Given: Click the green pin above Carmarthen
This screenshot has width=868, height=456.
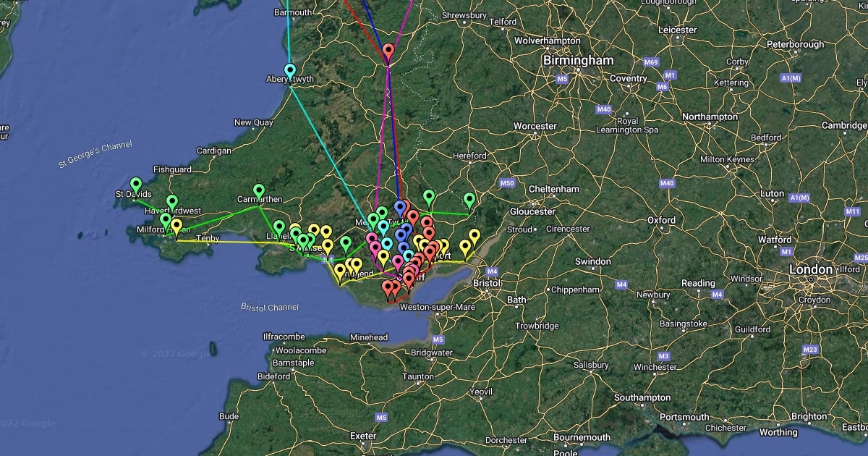Looking at the screenshot, I should pos(259,192).
